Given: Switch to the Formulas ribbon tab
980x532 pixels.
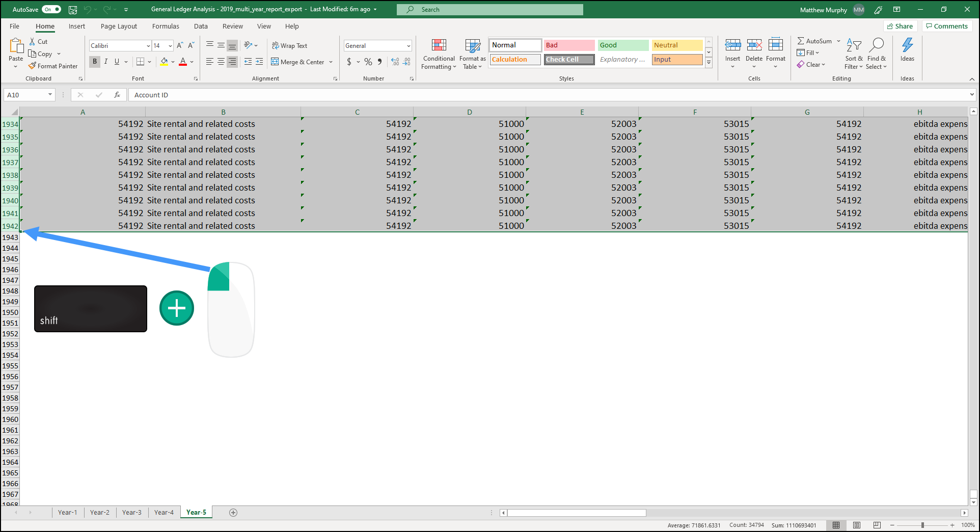Looking at the screenshot, I should click(x=166, y=26).
